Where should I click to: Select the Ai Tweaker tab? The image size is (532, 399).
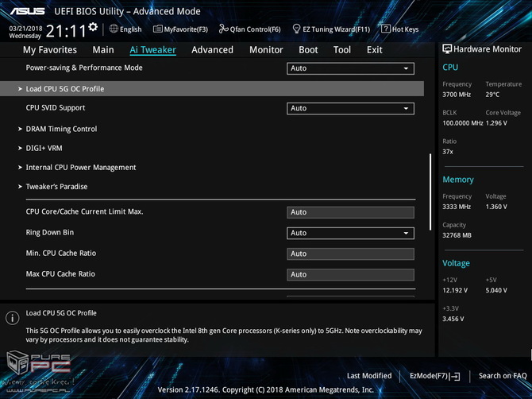point(152,50)
